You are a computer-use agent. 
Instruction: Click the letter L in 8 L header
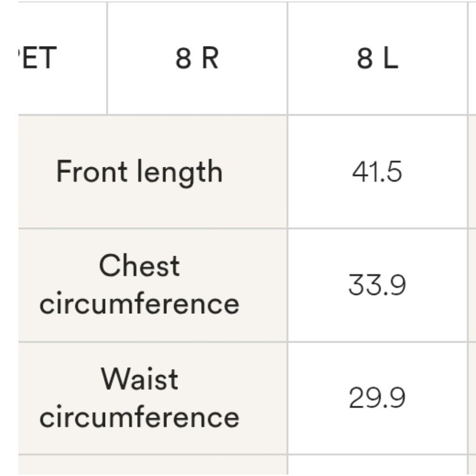click(391, 58)
